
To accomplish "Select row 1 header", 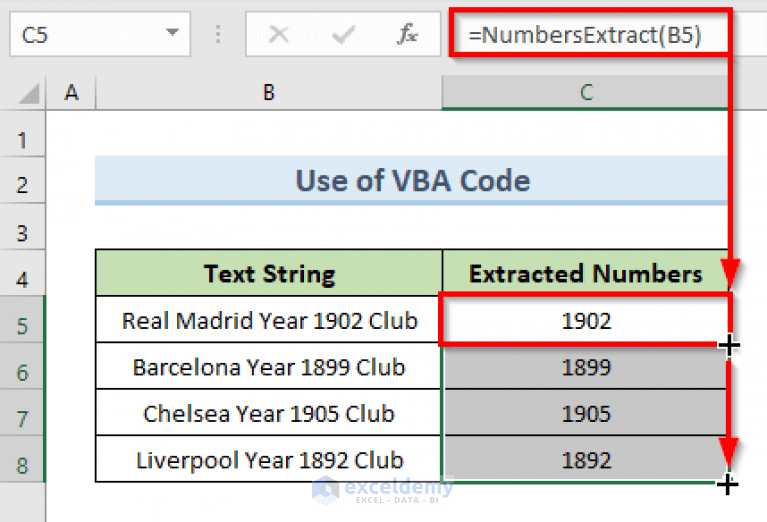I will (23, 135).
